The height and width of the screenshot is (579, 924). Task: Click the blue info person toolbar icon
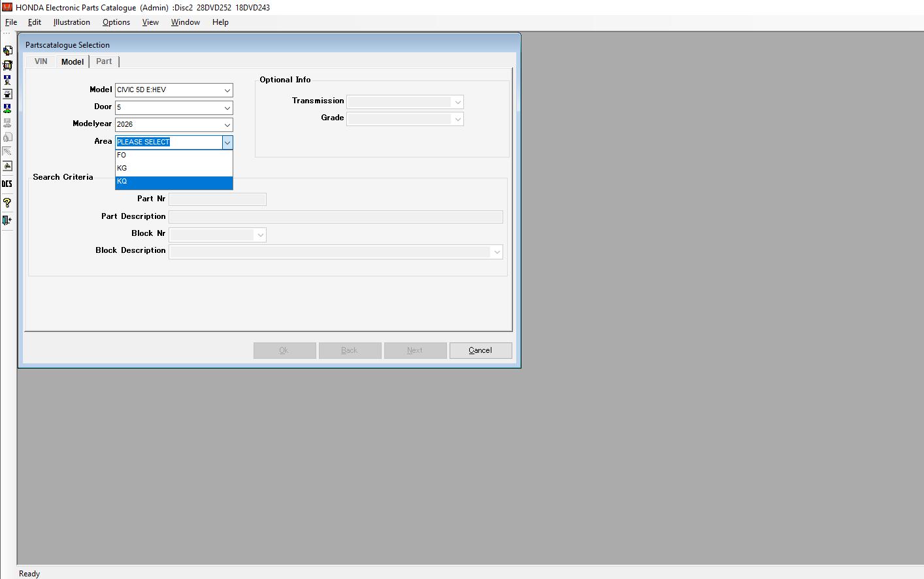[x=7, y=80]
